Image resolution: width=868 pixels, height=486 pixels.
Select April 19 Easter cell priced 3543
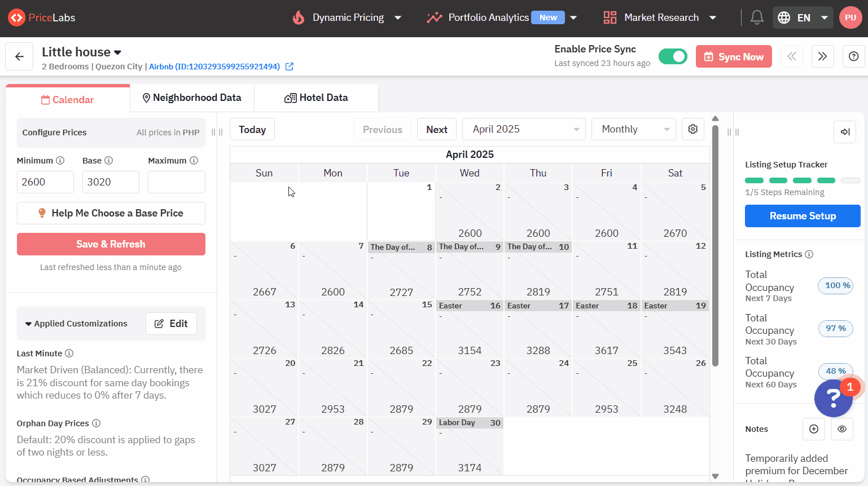[675, 329]
